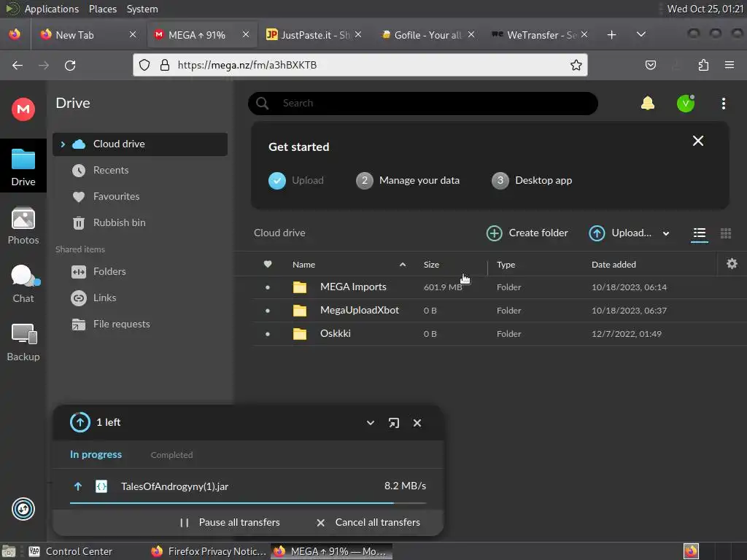Image resolution: width=747 pixels, height=560 pixels.
Task: Open the account avatar menu
Action: (x=686, y=104)
